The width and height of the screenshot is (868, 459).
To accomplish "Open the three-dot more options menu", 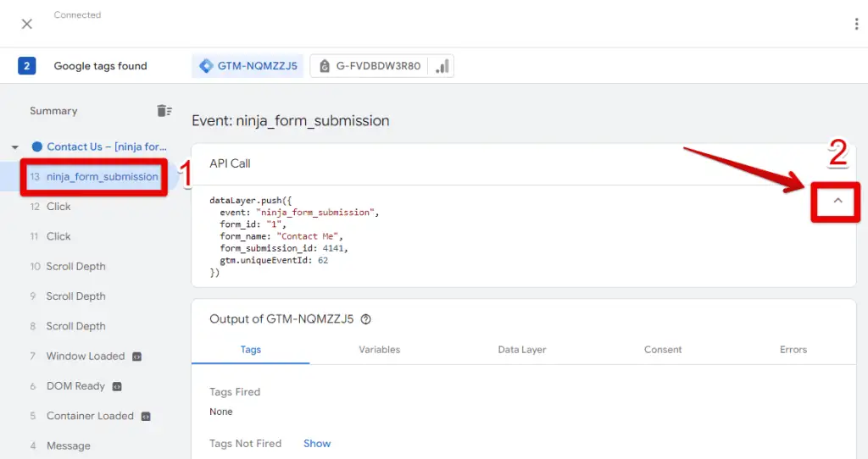I will tap(856, 24).
